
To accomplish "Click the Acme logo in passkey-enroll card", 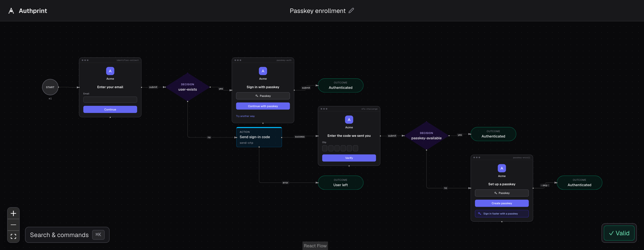I will [x=502, y=168].
